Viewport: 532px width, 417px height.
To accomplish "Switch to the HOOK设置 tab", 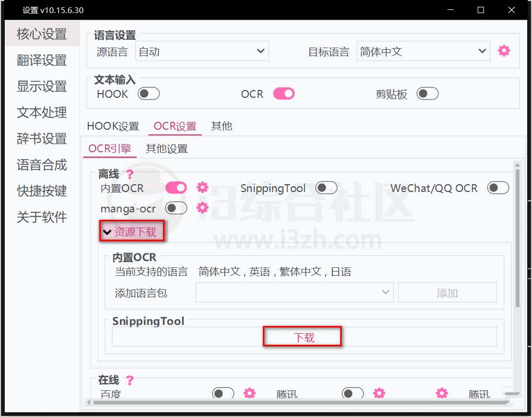I will point(113,126).
